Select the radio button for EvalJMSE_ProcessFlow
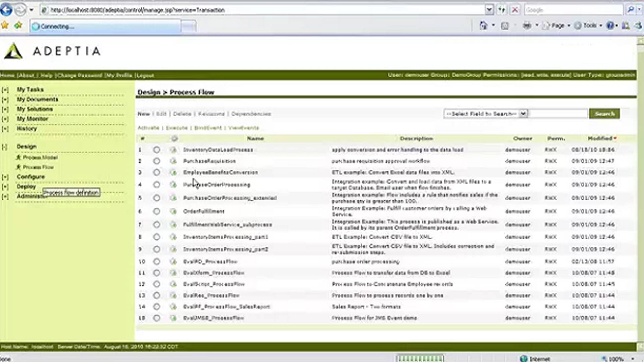 [x=157, y=318]
